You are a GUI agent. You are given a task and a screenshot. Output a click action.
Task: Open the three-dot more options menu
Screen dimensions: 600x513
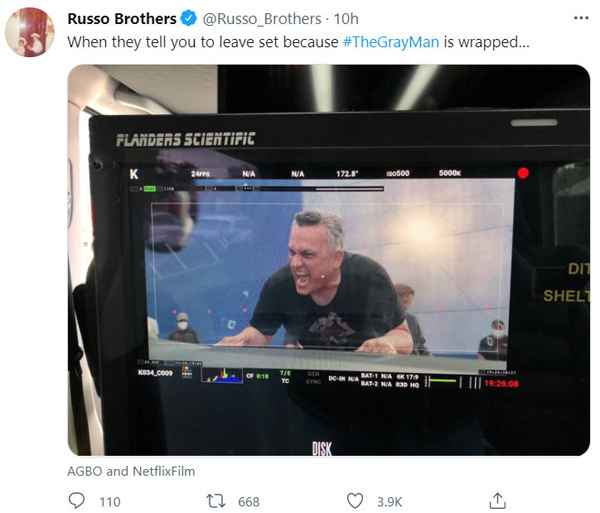[x=581, y=18]
